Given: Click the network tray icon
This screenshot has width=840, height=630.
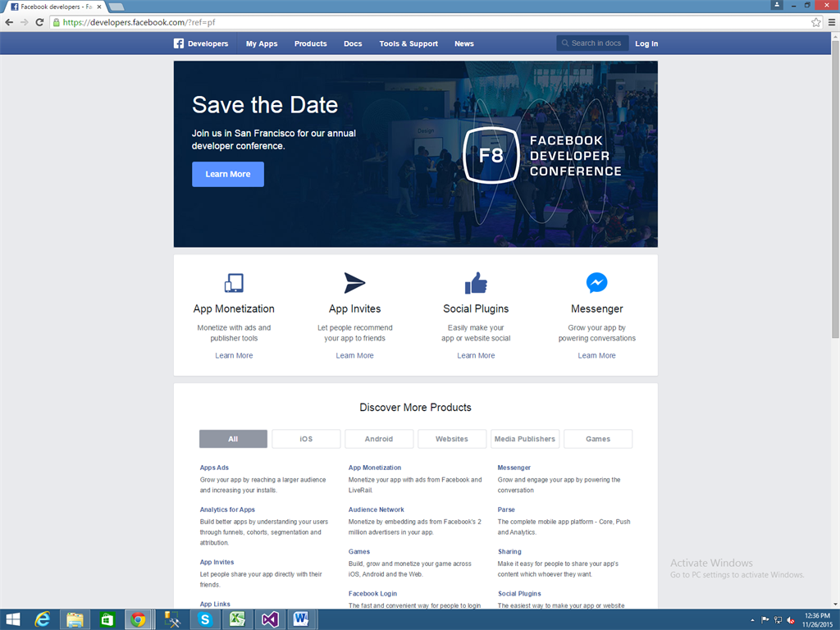Looking at the screenshot, I should click(x=778, y=620).
